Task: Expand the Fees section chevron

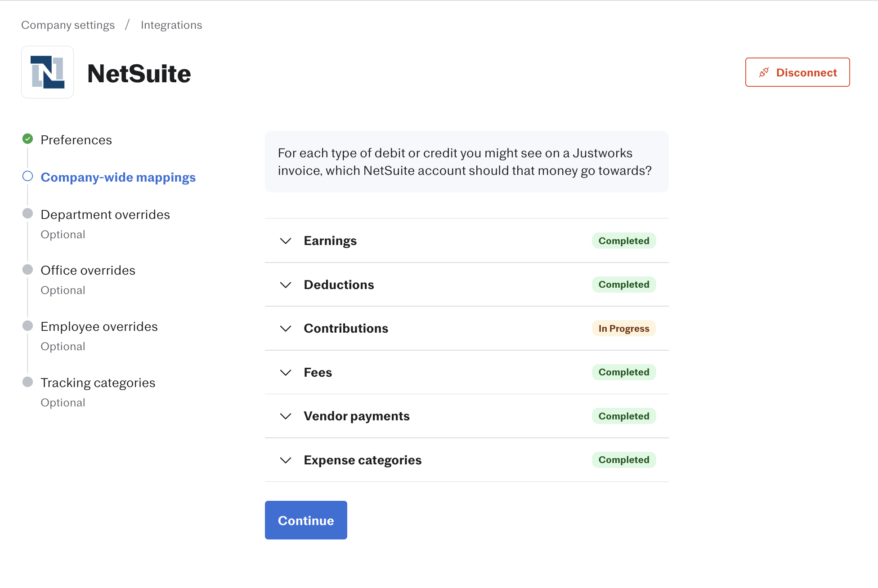Action: tap(286, 373)
